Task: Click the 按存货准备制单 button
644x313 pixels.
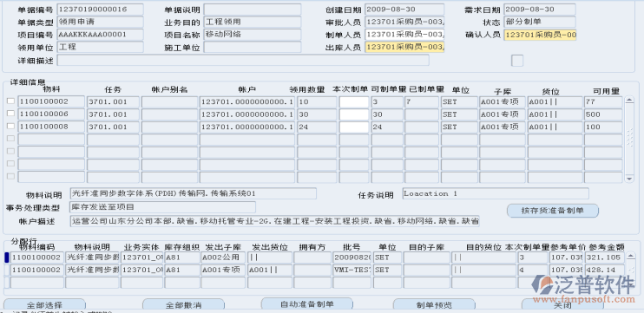Action: [552, 211]
